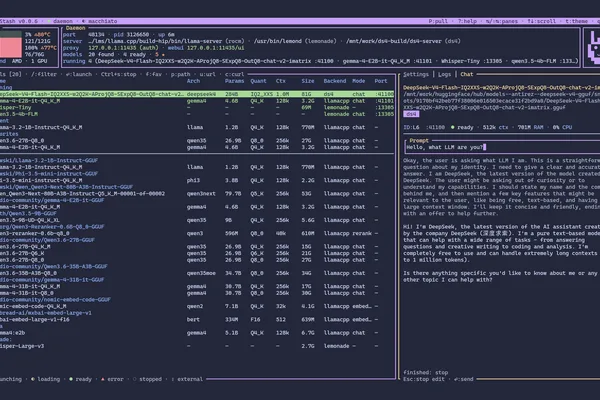Screen dimensions: 600x400
Task: Click the send hint below chat
Action: tap(463, 379)
